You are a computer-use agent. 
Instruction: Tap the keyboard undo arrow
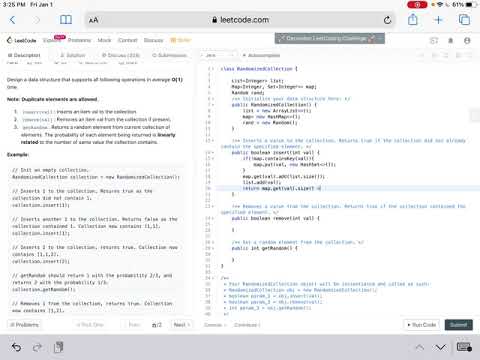pyautogui.click(x=16, y=347)
